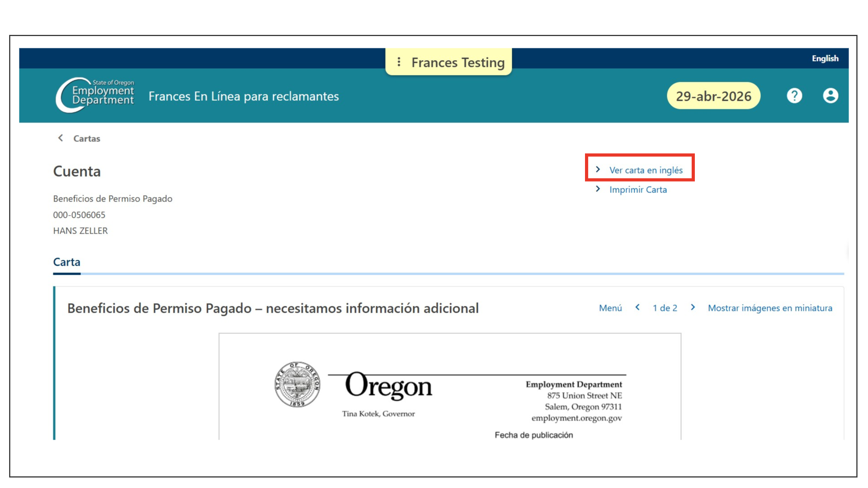Switch language to English
Viewport: 868px width, 488px height.
pos(825,58)
